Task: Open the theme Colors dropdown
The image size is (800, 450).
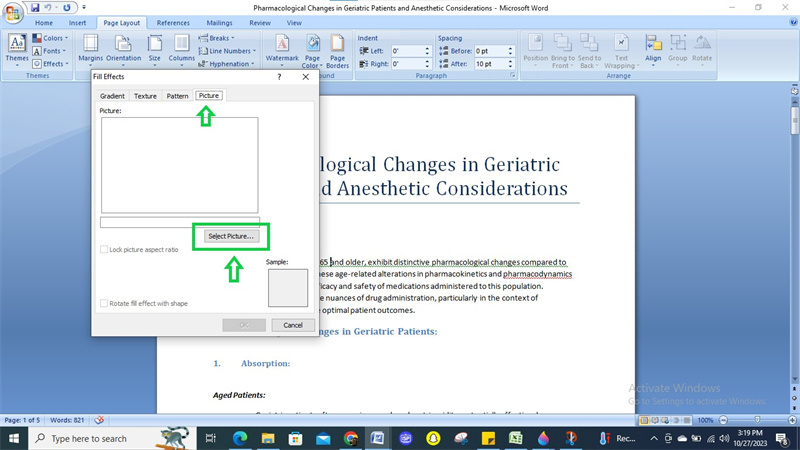Action: click(53, 38)
